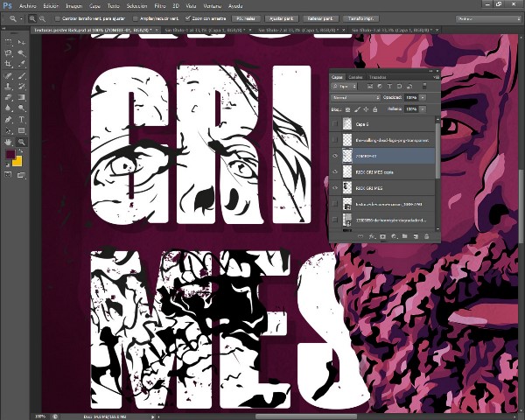Viewport: 525px width, 420px height.
Task: Open Relleno value arrow
Action: click(423, 109)
